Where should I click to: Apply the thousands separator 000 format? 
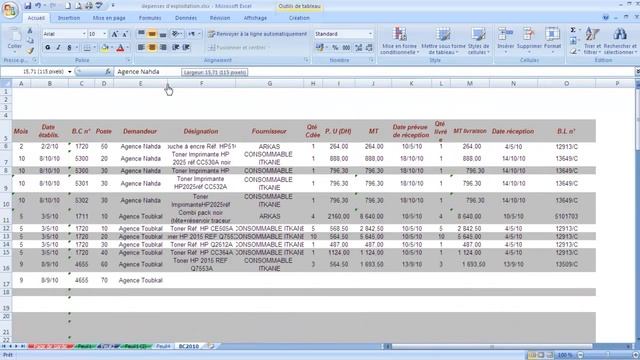(x=346, y=48)
